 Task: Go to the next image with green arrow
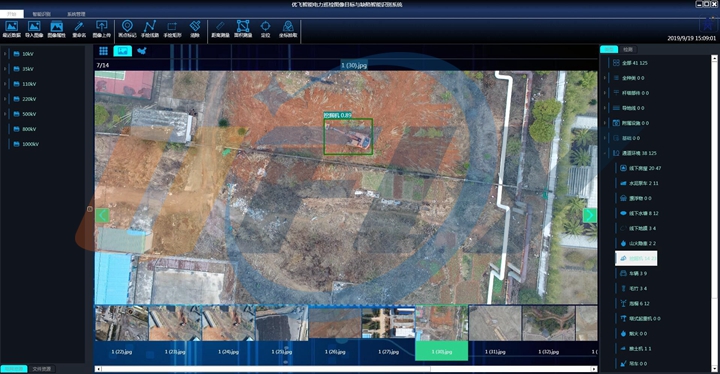590,215
